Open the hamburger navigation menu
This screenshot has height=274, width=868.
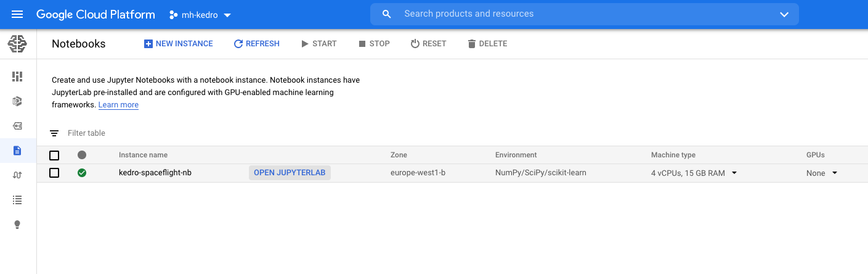tap(17, 14)
